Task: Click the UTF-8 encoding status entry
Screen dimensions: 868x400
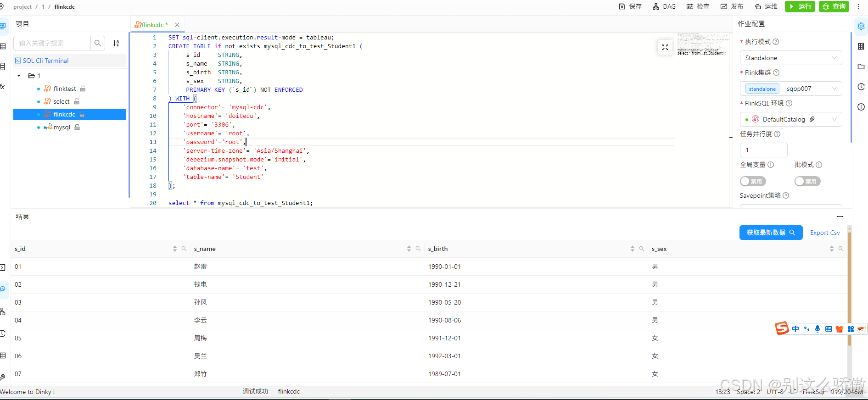Action: [x=775, y=392]
